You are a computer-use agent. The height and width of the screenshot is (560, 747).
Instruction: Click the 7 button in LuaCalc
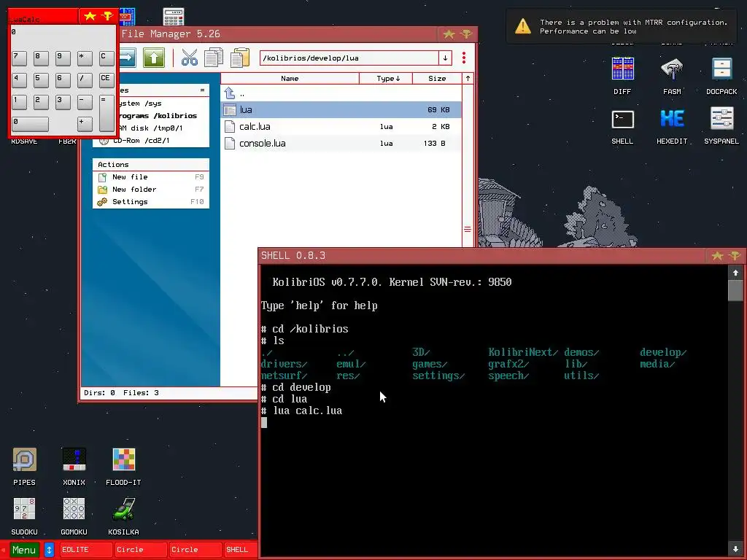coord(19,58)
